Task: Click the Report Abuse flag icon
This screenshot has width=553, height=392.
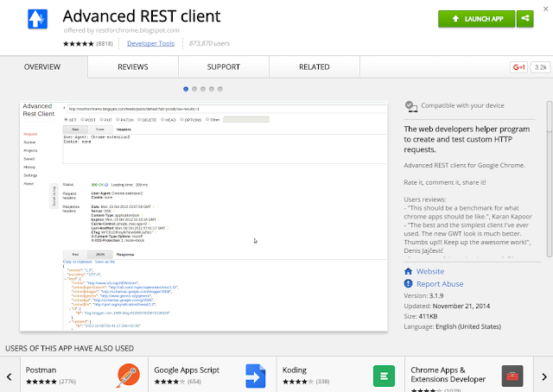Action: (409, 283)
